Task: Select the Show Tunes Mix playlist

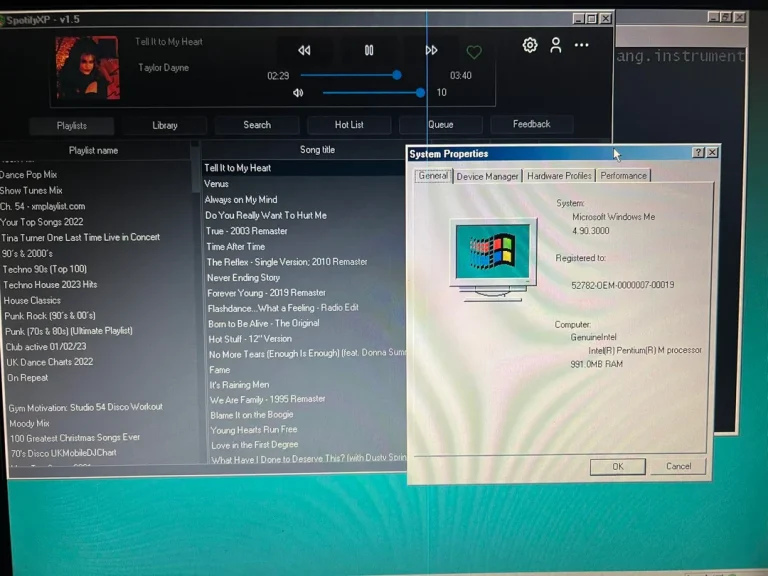Action: point(31,191)
